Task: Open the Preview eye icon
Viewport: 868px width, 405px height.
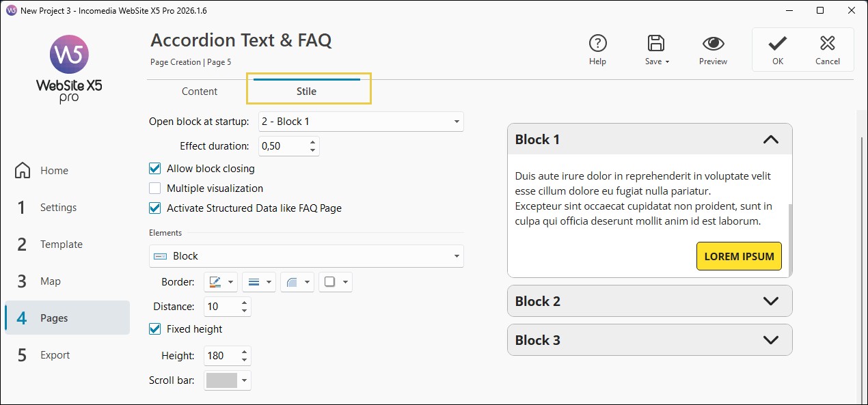Action: (x=713, y=44)
